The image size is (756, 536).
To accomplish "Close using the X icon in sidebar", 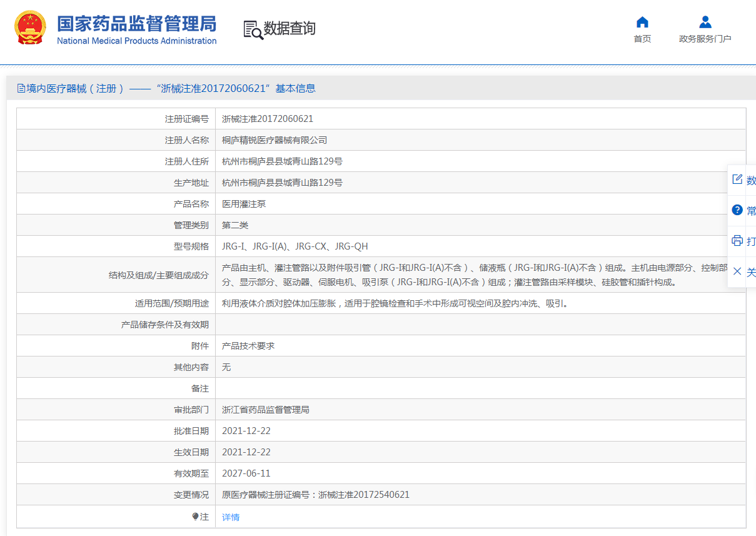I will tap(737, 271).
